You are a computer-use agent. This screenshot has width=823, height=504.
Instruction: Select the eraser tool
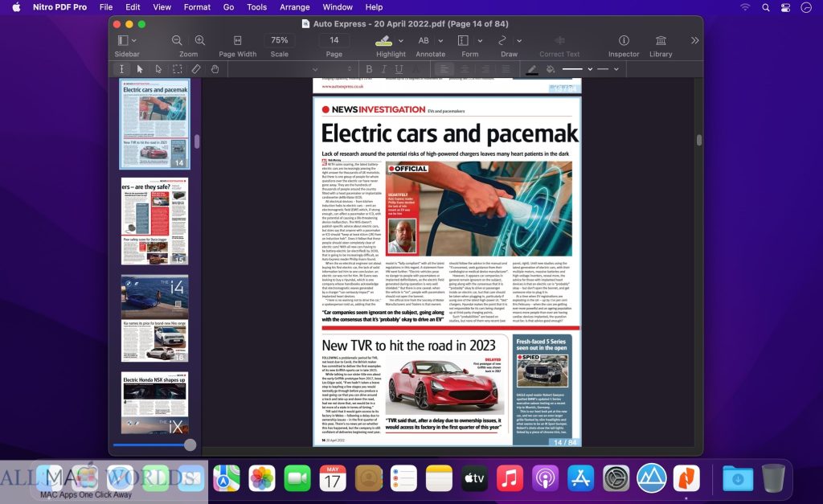[196, 69]
